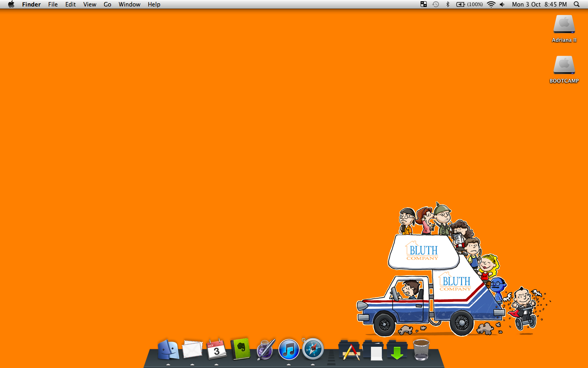Launch Mail envelope icon in dock
The height and width of the screenshot is (368, 588).
pyautogui.click(x=192, y=350)
